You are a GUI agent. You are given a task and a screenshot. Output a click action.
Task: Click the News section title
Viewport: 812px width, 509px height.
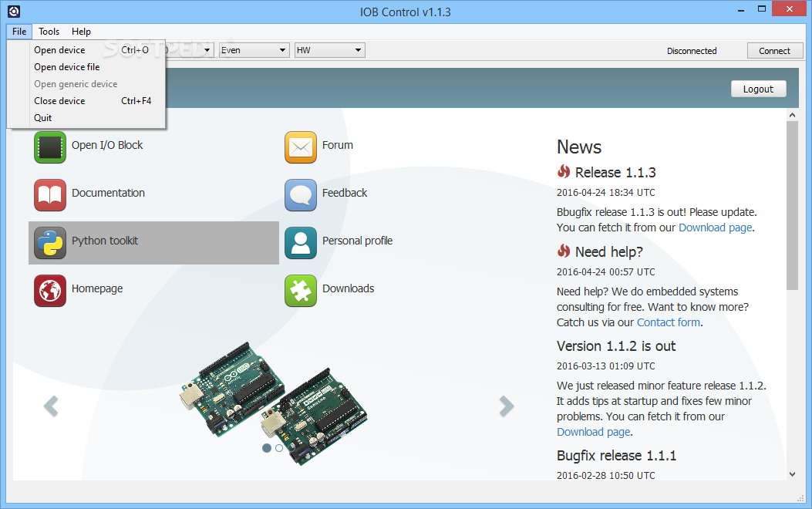point(579,147)
